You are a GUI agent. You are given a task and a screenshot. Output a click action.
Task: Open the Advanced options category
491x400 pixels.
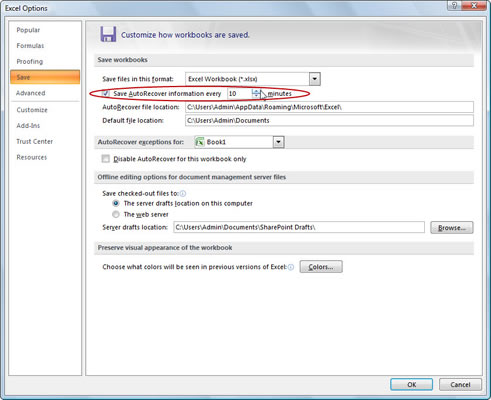31,93
